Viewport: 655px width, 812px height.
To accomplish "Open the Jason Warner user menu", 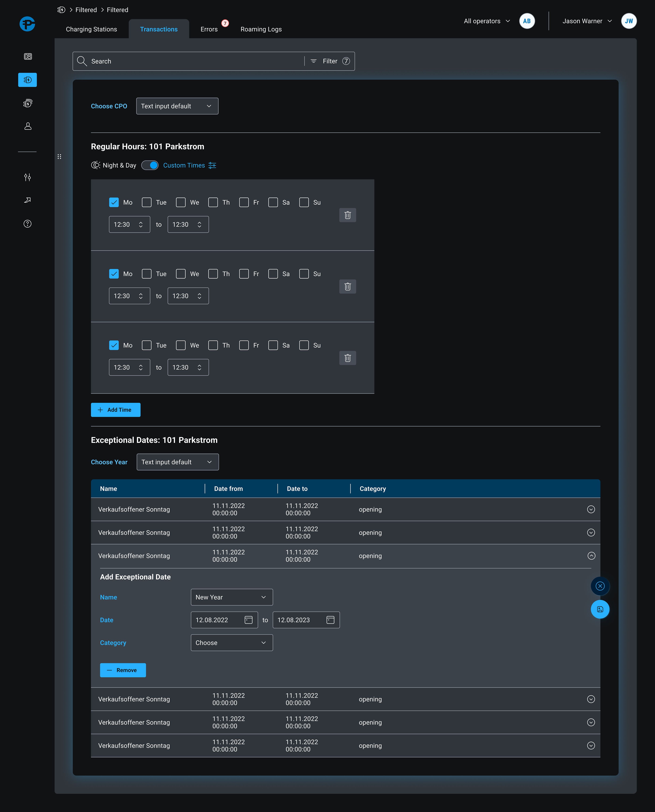I will point(587,21).
